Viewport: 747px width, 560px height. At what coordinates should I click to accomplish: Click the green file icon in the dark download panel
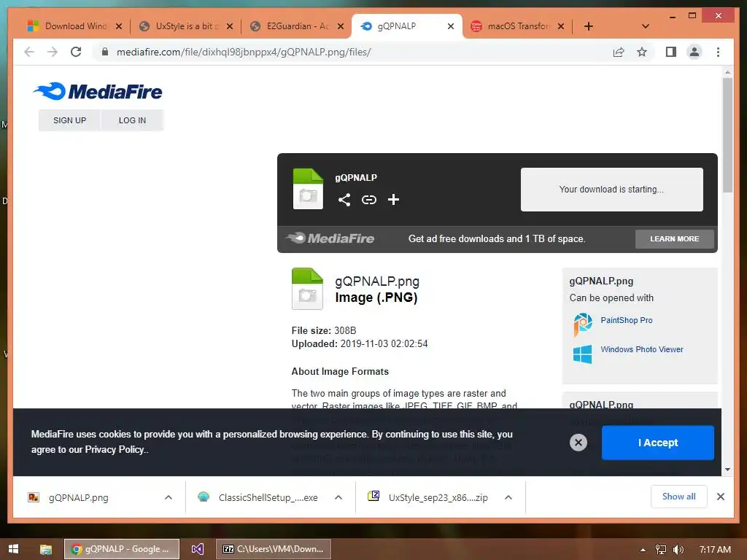pyautogui.click(x=308, y=189)
